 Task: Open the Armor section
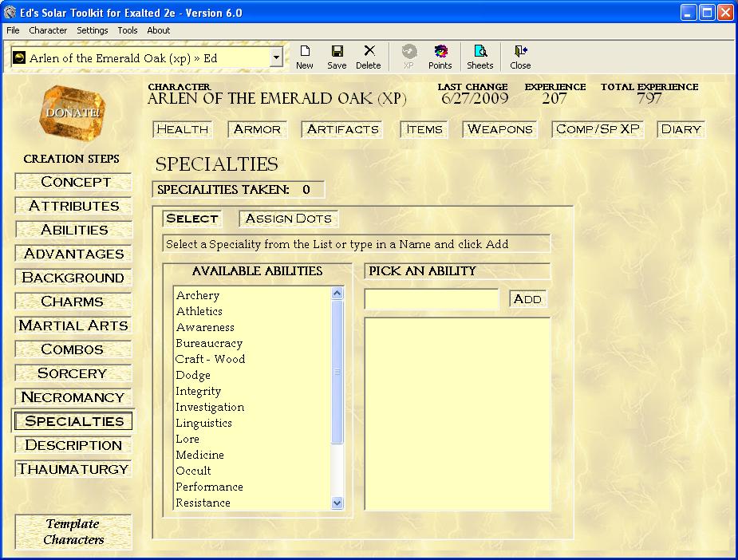pos(258,129)
